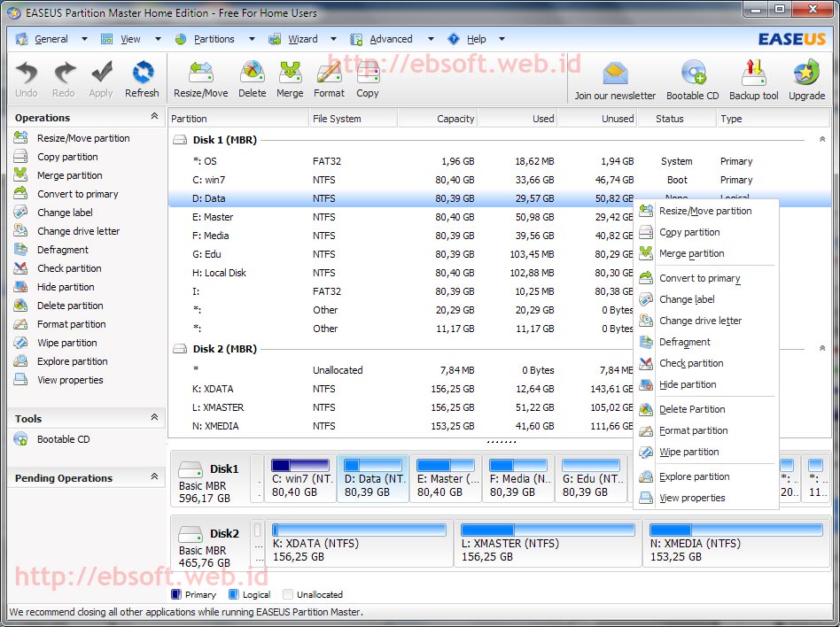Choose Check partition in Operations panel
840x627 pixels.
[58, 268]
